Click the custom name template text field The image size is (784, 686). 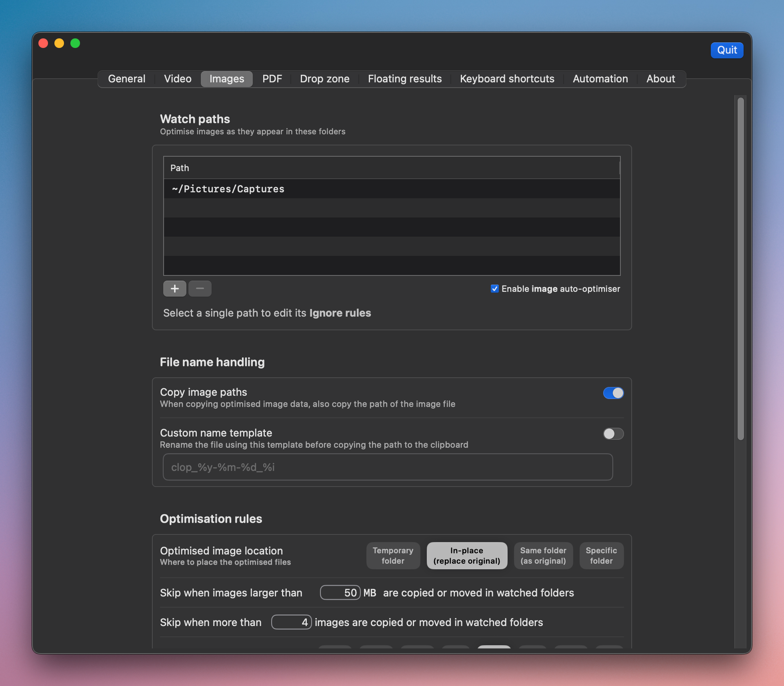(387, 467)
